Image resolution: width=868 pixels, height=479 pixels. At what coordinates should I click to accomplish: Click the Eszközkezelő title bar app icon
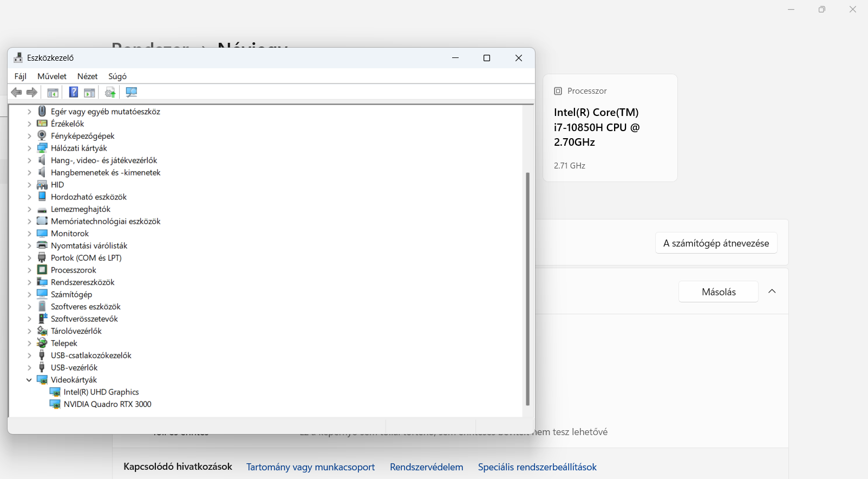coord(18,58)
